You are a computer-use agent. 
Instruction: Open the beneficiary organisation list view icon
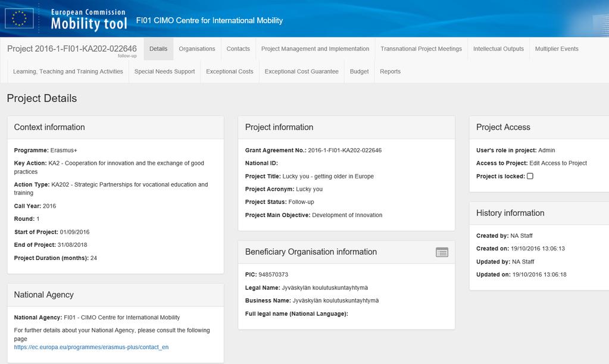point(442,252)
